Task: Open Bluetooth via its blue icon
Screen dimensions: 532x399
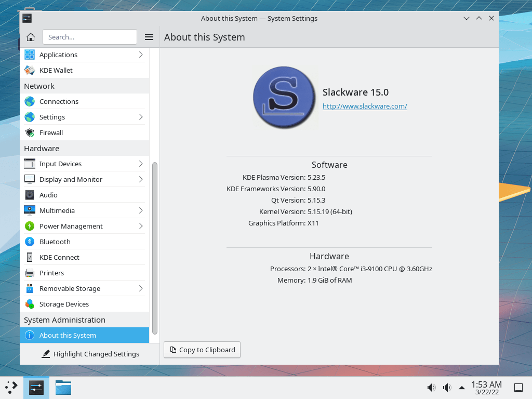Action: 30,242
